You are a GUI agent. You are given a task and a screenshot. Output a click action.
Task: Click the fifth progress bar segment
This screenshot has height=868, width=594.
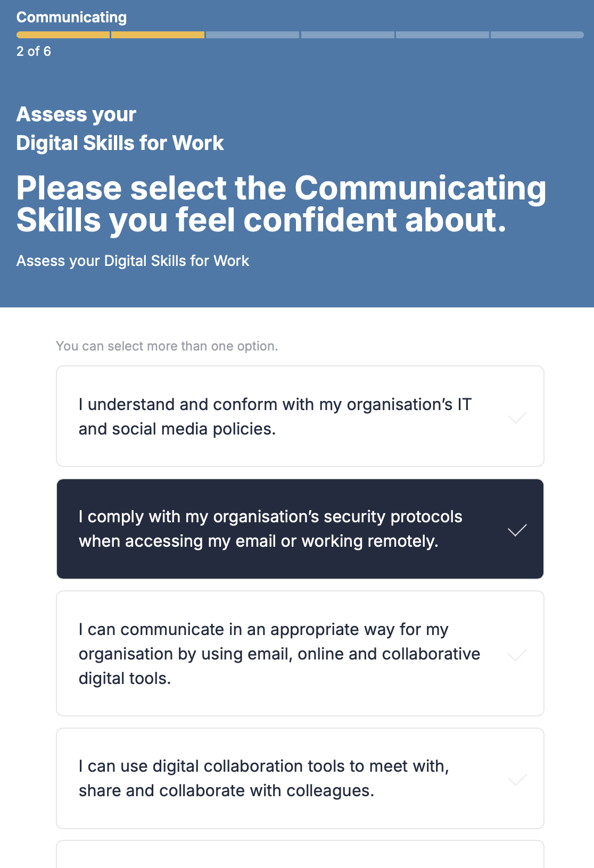(442, 35)
